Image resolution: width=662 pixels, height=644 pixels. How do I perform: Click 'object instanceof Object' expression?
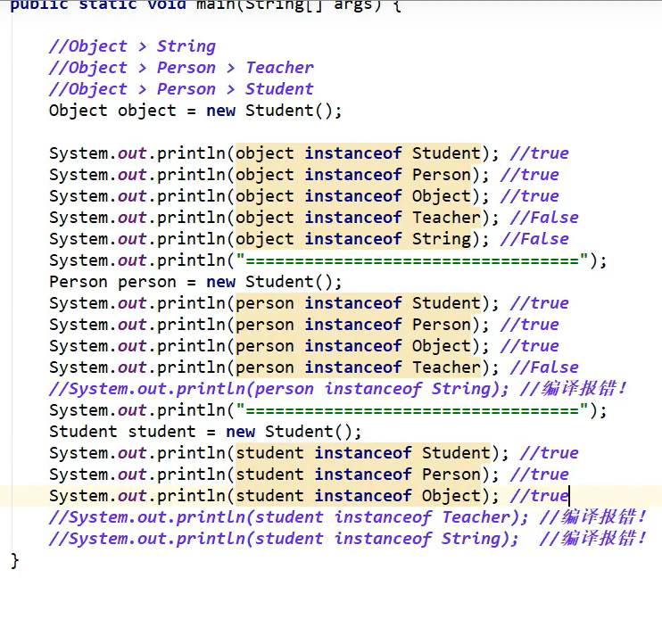pos(353,196)
